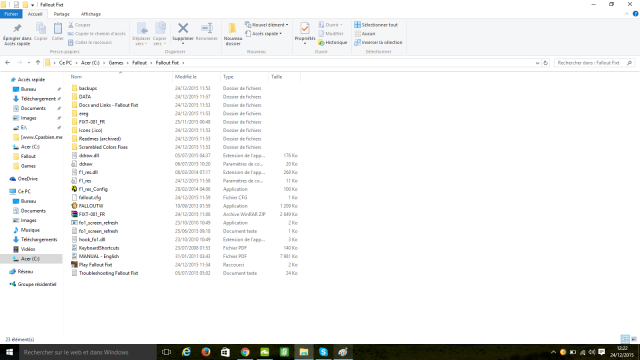Open Téléchargements in Accès rapide sidebar
640x360 pixels.
38,99
